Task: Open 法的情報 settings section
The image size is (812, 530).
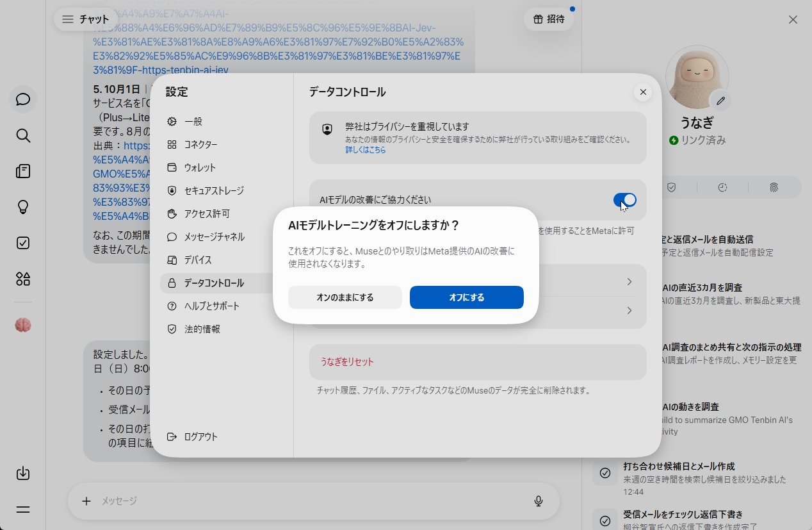Action: point(222,329)
